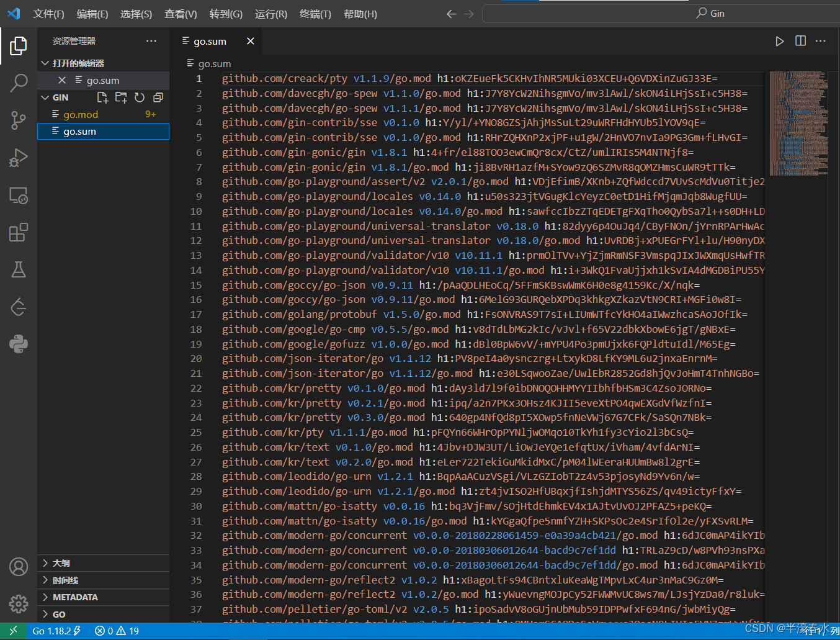Screen dimensions: 840x640
Task: Open editor more actions ellipsis
Action: [x=821, y=41]
